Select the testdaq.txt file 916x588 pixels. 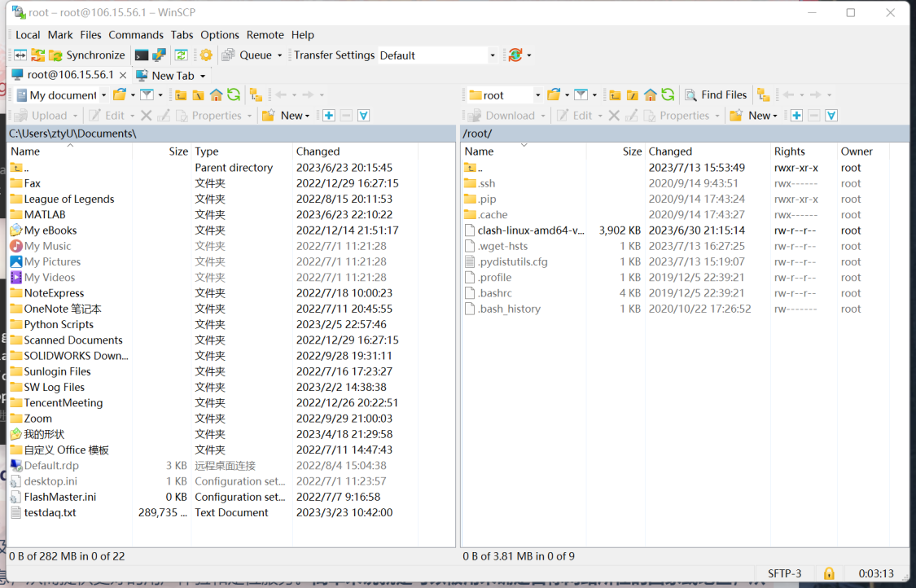click(50, 512)
